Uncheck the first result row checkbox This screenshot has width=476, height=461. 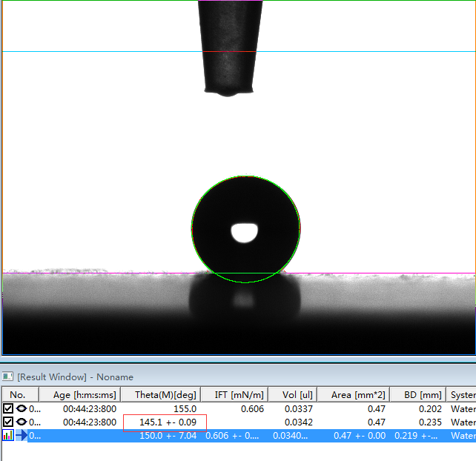(8, 408)
